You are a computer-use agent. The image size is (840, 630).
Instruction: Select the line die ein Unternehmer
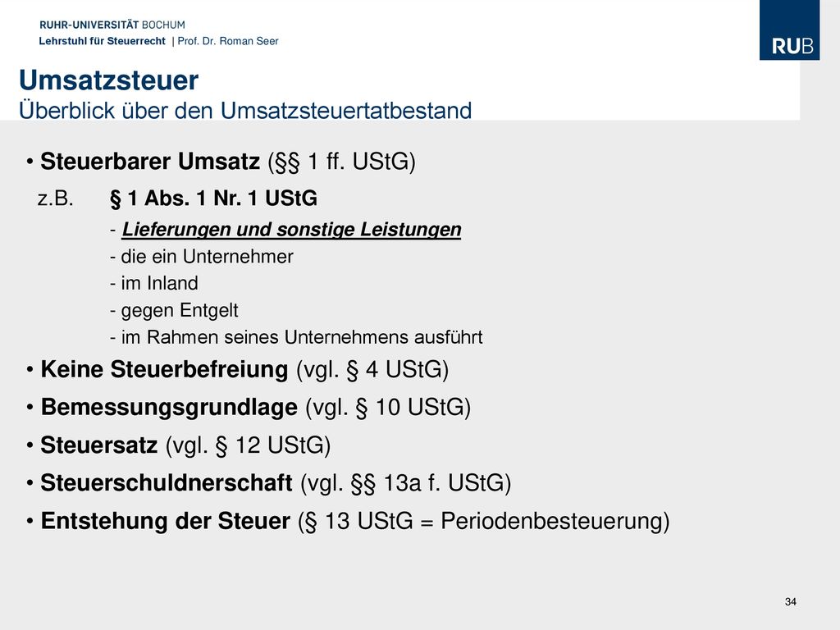click(x=202, y=257)
